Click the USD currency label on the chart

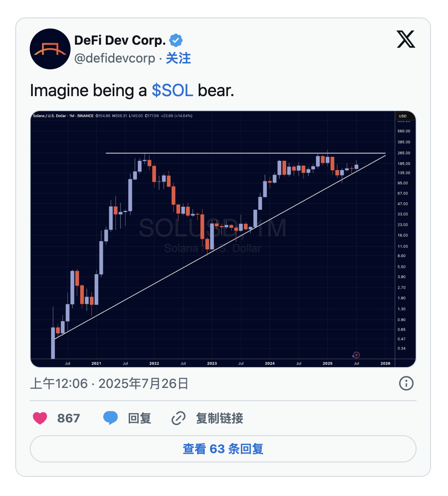402,116
